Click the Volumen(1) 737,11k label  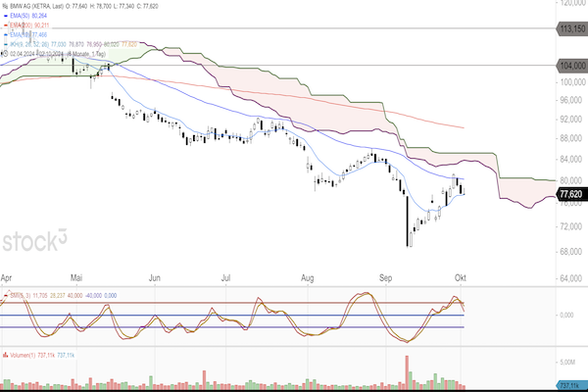coord(33,355)
